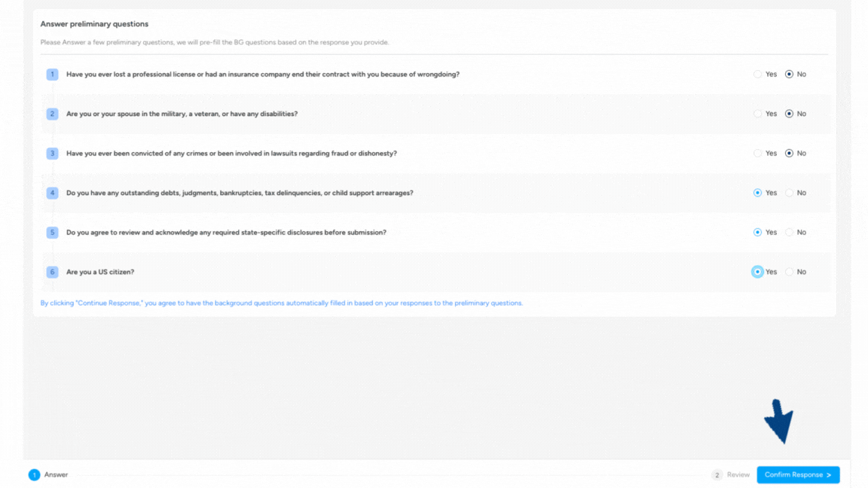Click the Confirm Response button
868x488 pixels.
(798, 475)
